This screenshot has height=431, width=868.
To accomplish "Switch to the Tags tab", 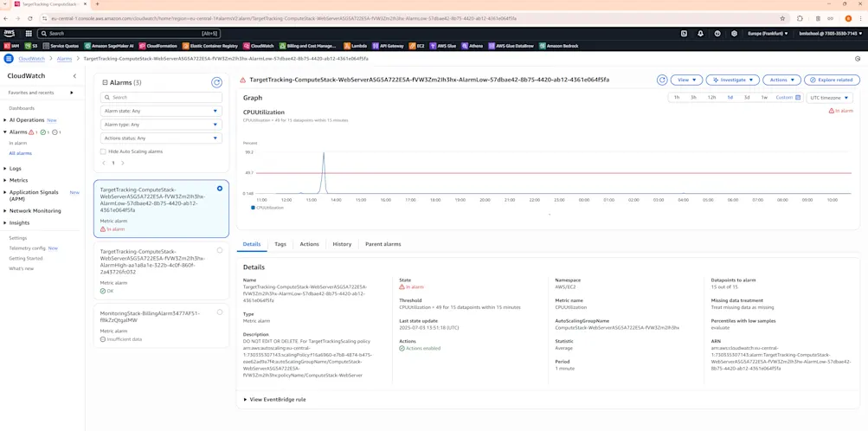I will click(280, 244).
